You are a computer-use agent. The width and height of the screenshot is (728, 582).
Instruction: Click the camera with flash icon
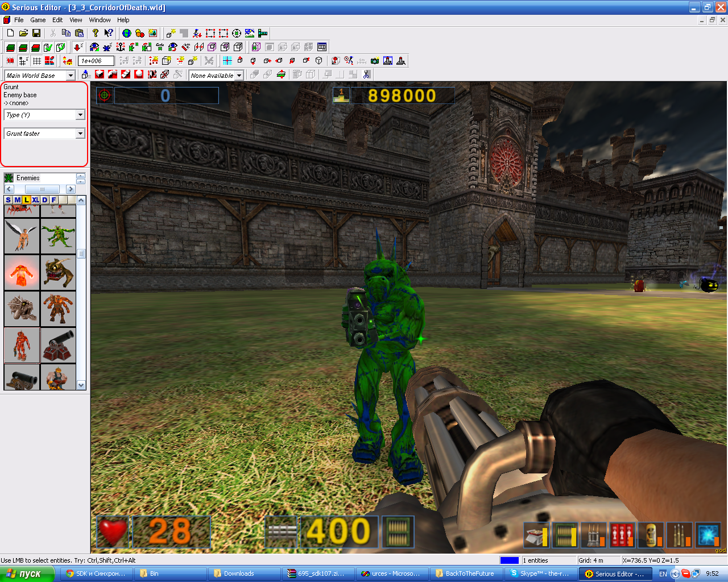375,60
